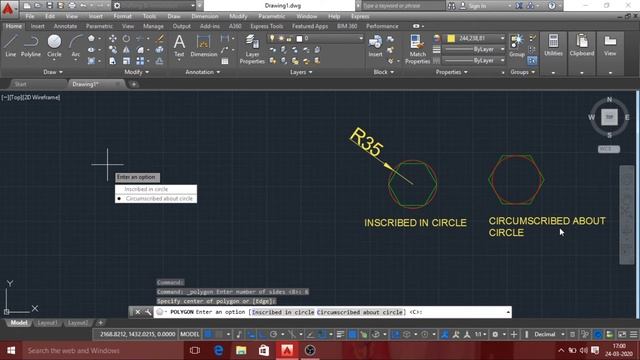Select the Circle tool
Screen dimensions: 640x360
point(54,46)
